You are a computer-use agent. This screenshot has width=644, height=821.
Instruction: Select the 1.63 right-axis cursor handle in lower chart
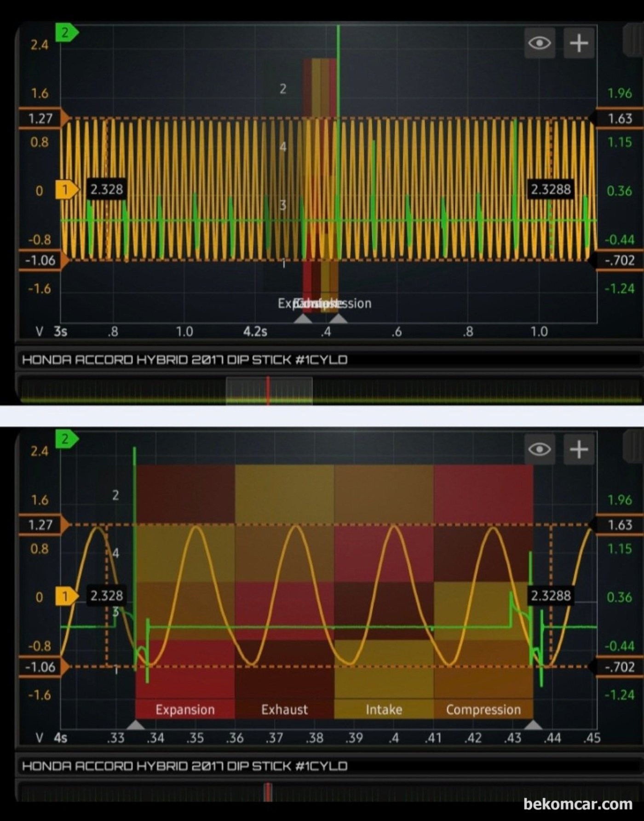pyautogui.click(x=619, y=525)
